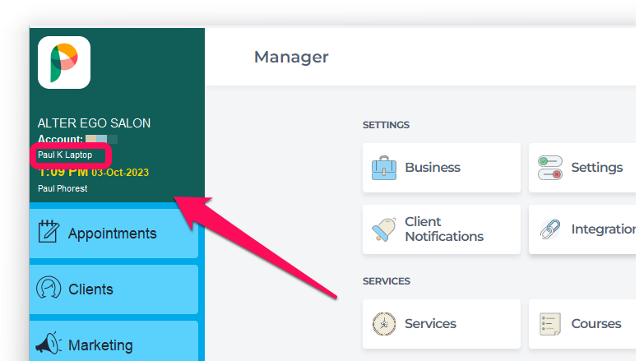This screenshot has height=361, width=644.
Task: Click the Courses list scroll icon
Action: pyautogui.click(x=550, y=324)
